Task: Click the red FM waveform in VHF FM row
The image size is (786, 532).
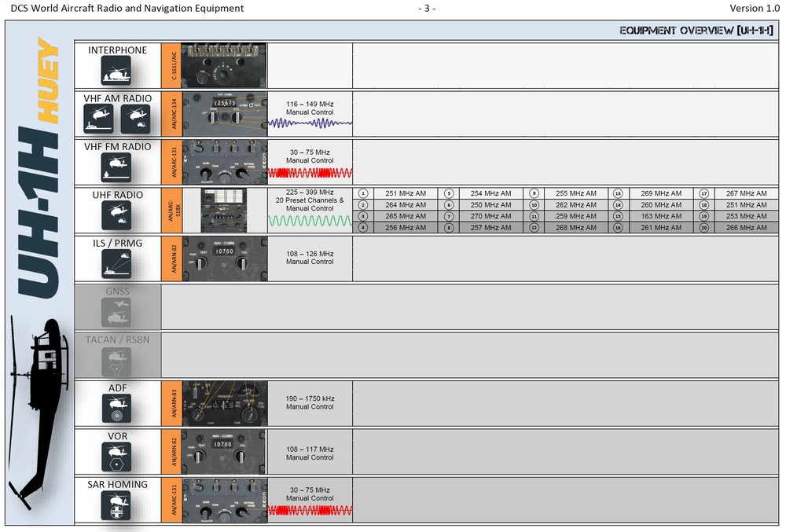Action: pos(310,173)
